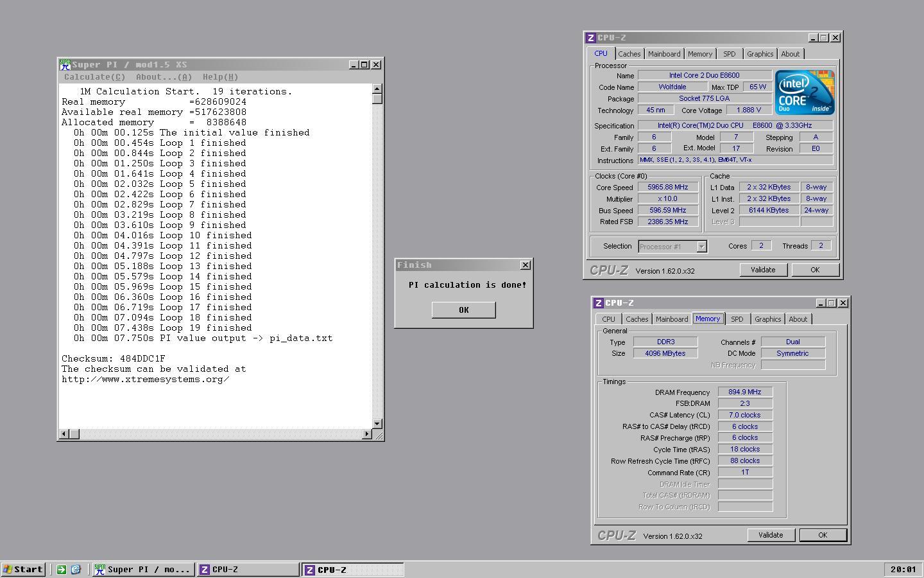Click the Bus Speed value 596.59 MHz
This screenshot has height=578, width=924.
(x=667, y=211)
